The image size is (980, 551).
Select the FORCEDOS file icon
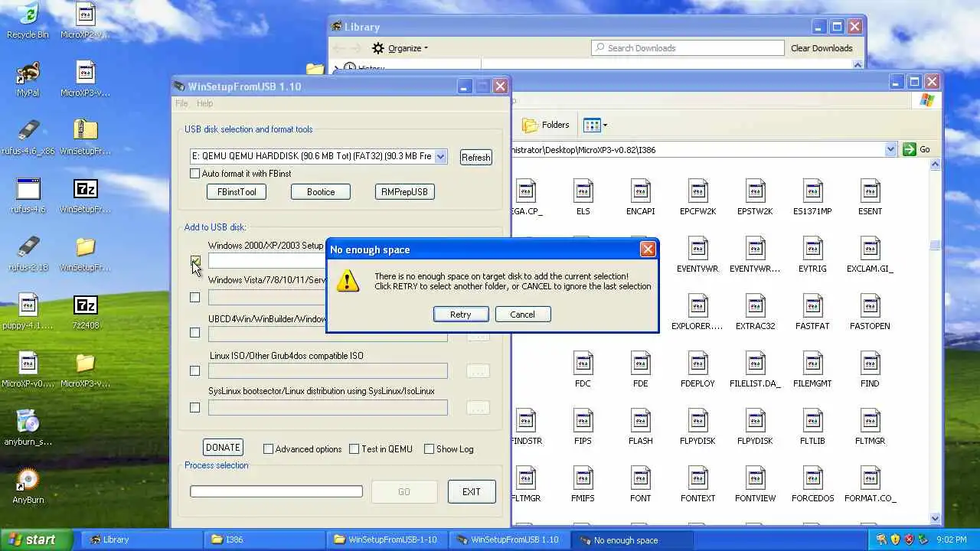[812, 484]
